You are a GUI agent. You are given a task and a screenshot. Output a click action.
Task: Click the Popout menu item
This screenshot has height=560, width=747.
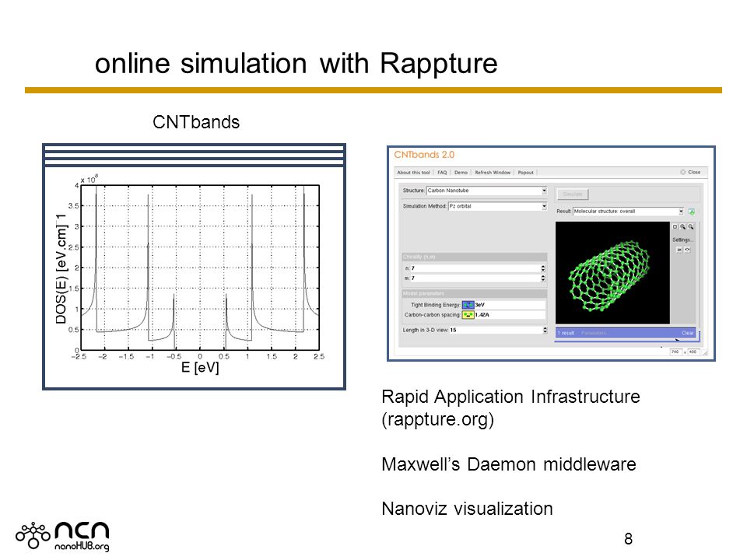click(526, 173)
